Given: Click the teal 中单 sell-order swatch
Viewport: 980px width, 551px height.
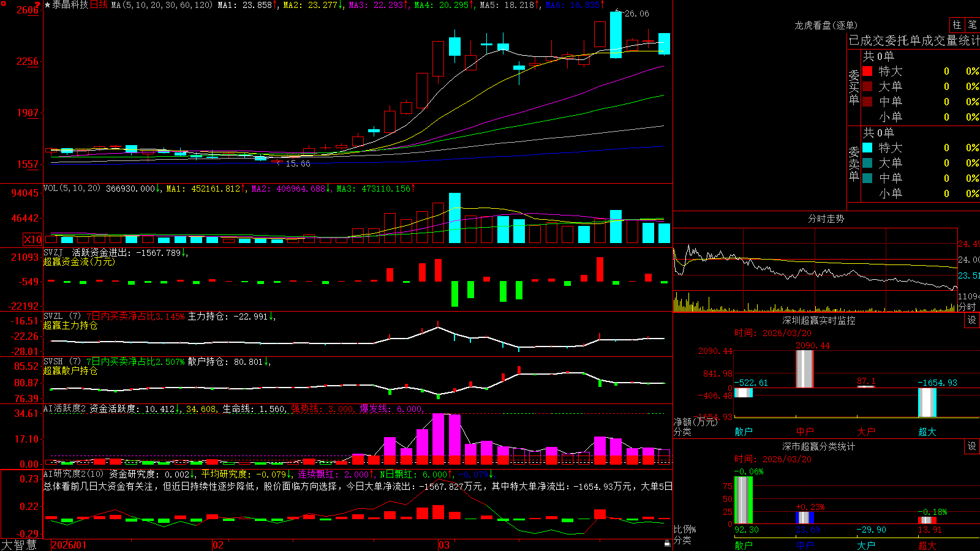Looking at the screenshot, I should 867,178.
